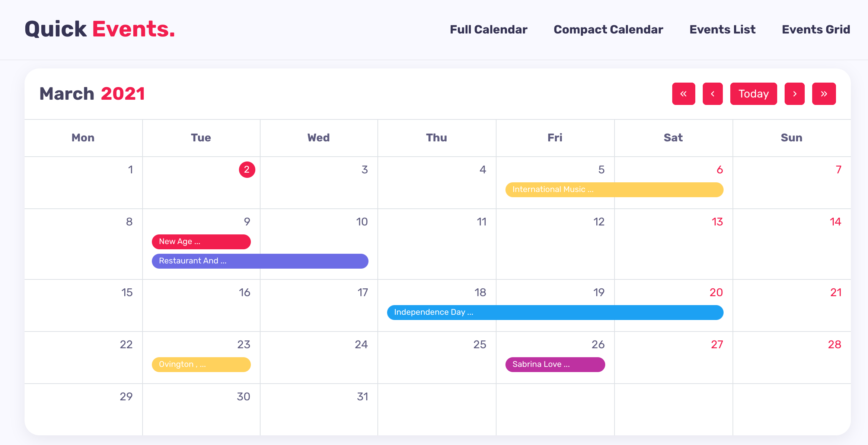
Task: Open the Sabrina Love event
Action: point(555,365)
